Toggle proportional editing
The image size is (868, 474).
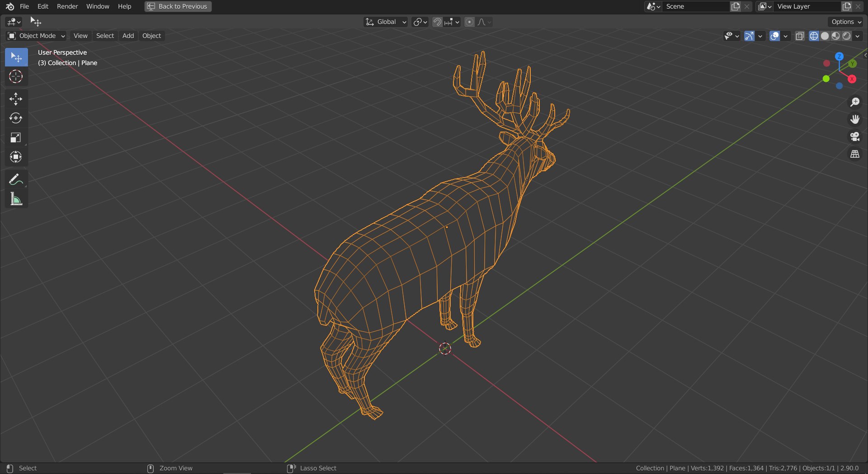[470, 22]
